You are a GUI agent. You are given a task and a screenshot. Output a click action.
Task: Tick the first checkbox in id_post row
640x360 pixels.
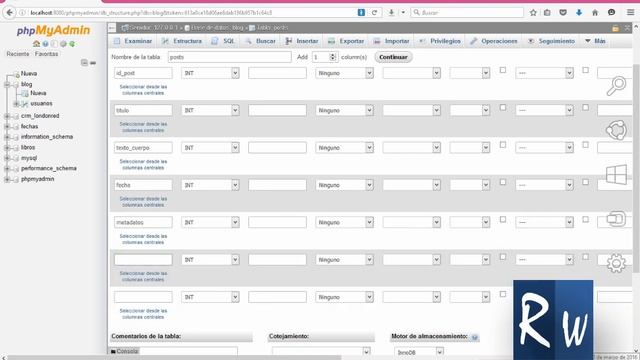pos(503,70)
